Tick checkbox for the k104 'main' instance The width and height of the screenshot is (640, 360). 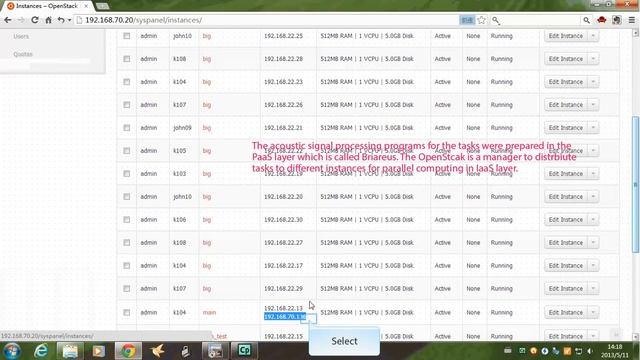pyautogui.click(x=127, y=312)
